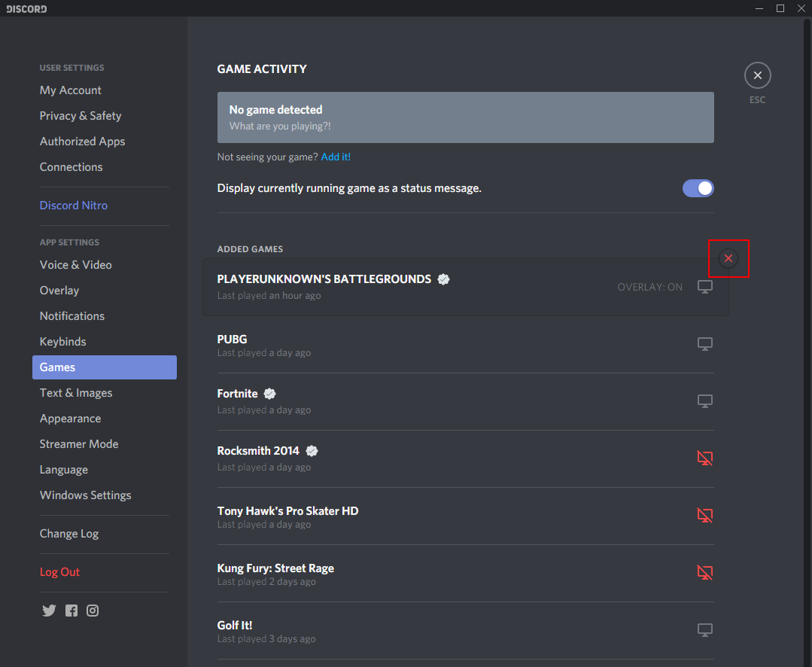Toggle overlay monitor icon for Fortnite
812x667 pixels.
click(704, 401)
